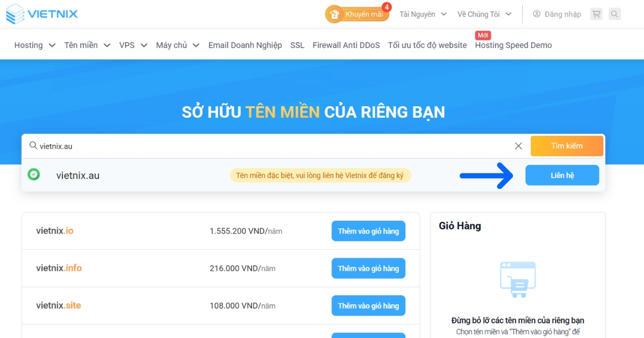The width and height of the screenshot is (644, 338).
Task: Click the Khuyến mãi gift icon
Action: (x=334, y=14)
